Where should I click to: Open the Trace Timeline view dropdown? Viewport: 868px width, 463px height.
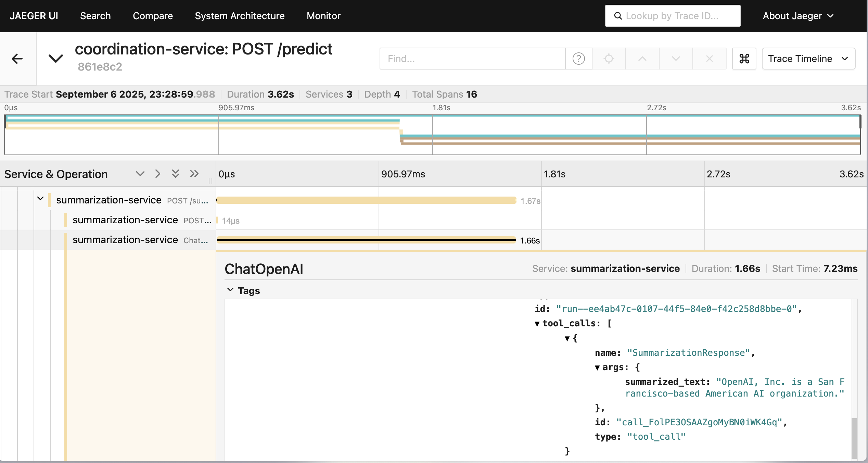[x=808, y=59]
